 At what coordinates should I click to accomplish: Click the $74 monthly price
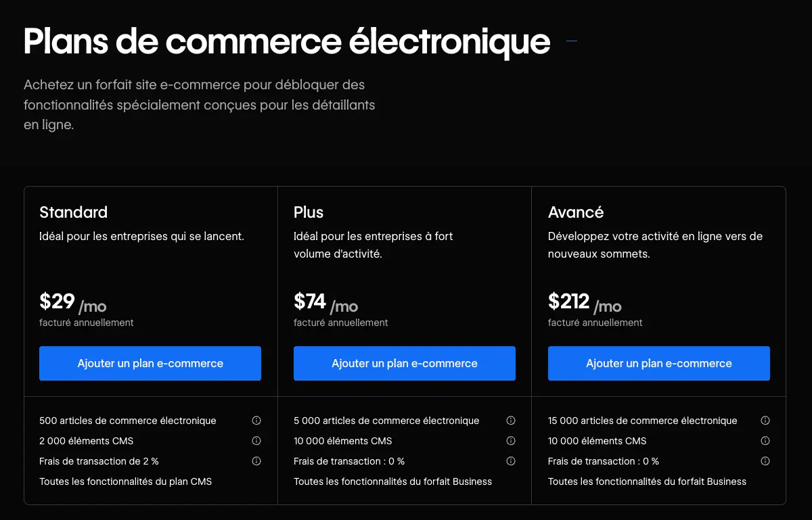tap(309, 302)
